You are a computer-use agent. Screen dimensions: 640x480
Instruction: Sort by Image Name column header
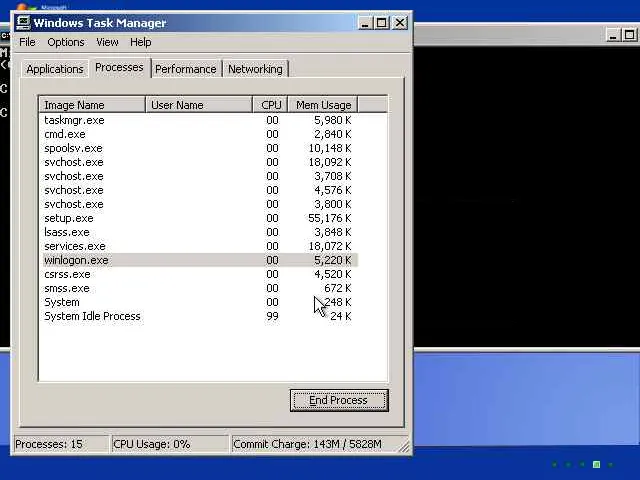92,105
